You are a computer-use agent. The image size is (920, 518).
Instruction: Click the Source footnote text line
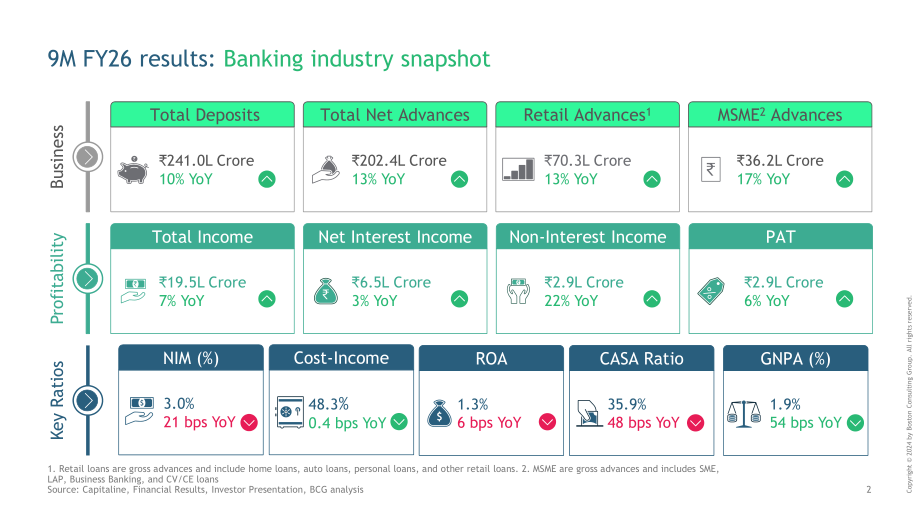click(x=205, y=489)
